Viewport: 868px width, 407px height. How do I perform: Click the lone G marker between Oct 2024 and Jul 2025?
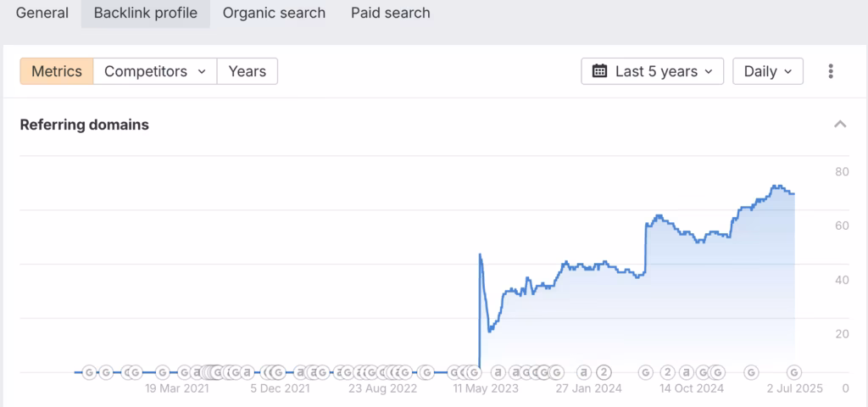(x=751, y=373)
